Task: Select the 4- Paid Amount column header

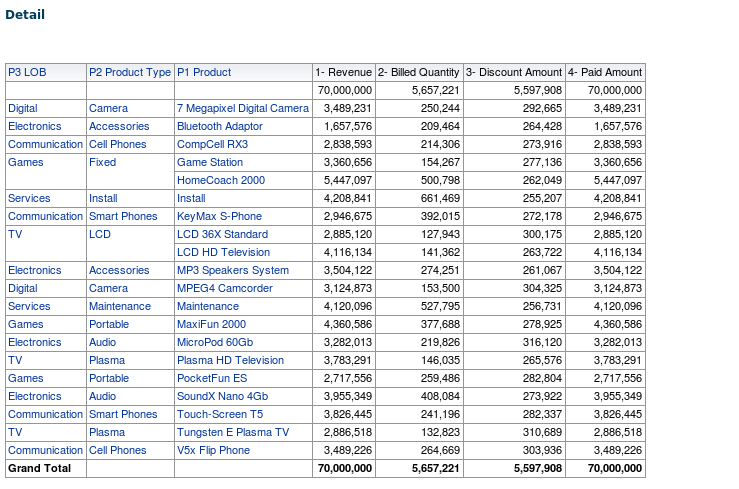Action: coord(604,72)
